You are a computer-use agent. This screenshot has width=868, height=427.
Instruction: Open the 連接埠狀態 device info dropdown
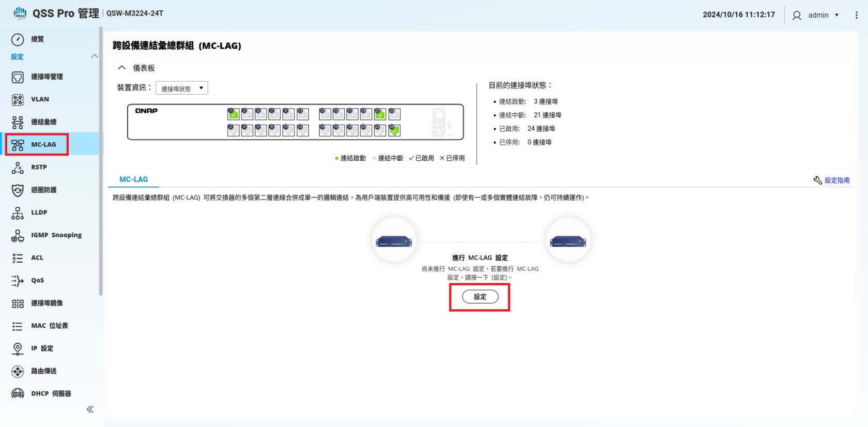pos(182,88)
